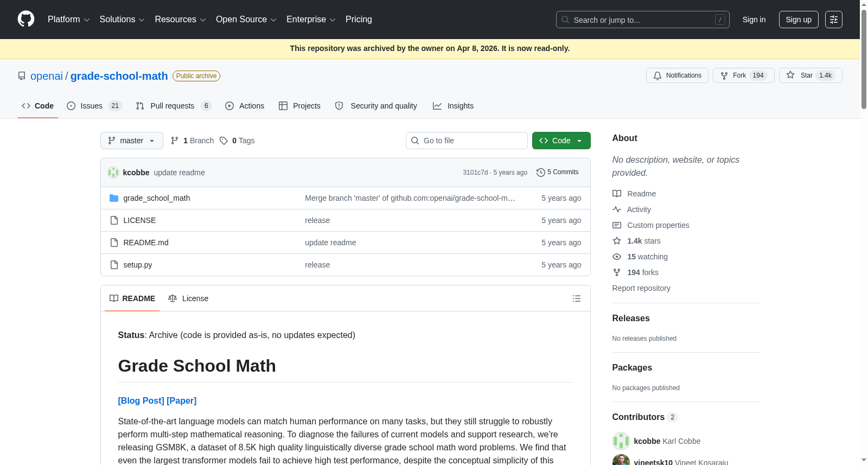The width and height of the screenshot is (868, 465).
Task: Open the master branch switcher dropdown
Action: pos(132,141)
